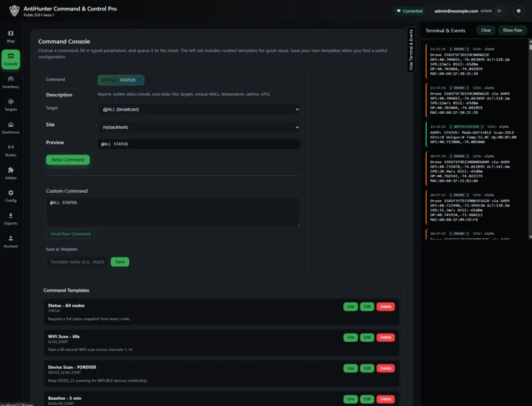Click the admin@example.com account label
The image size is (532, 406).
click(x=456, y=11)
